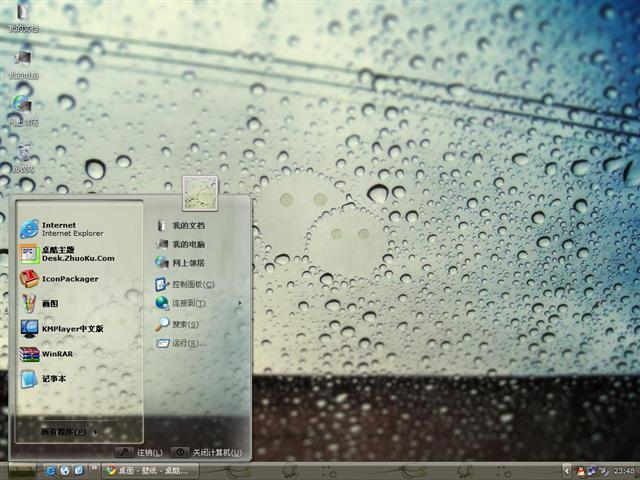Launch Internet Explorer from quick launch bar
640x480 pixels.
pos(50,471)
